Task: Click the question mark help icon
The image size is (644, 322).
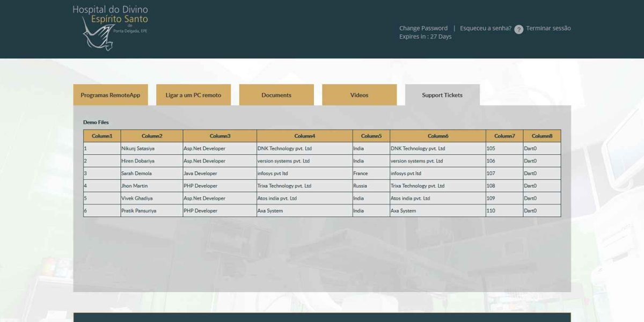Action: pyautogui.click(x=518, y=28)
